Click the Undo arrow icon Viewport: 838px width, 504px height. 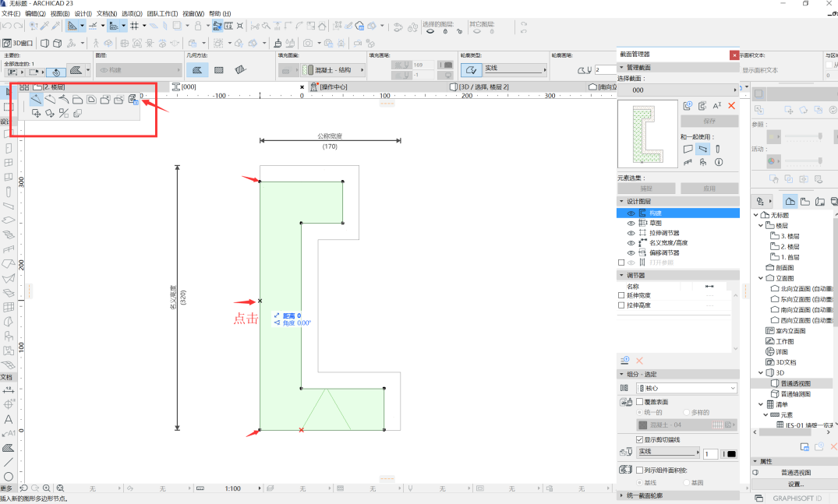(6, 26)
